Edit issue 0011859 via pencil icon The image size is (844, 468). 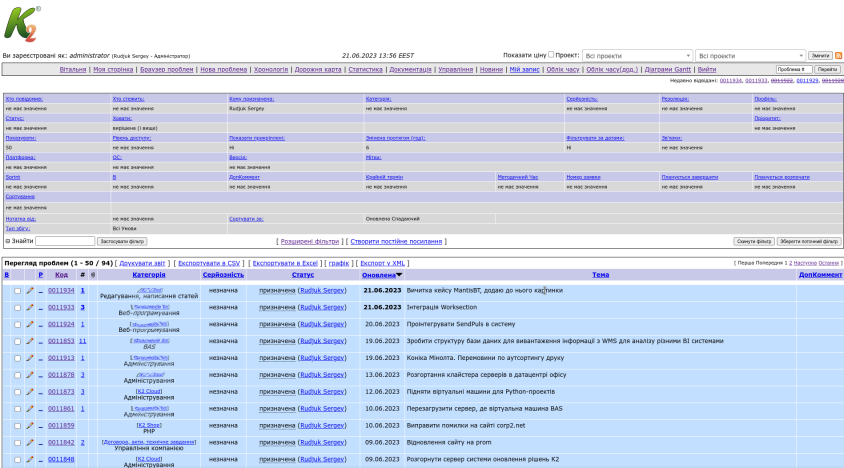[30, 426]
